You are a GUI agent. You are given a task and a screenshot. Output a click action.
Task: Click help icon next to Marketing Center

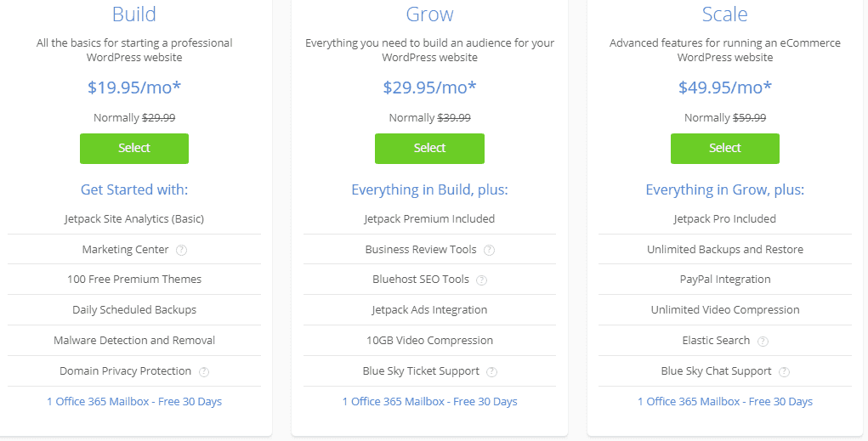click(181, 250)
